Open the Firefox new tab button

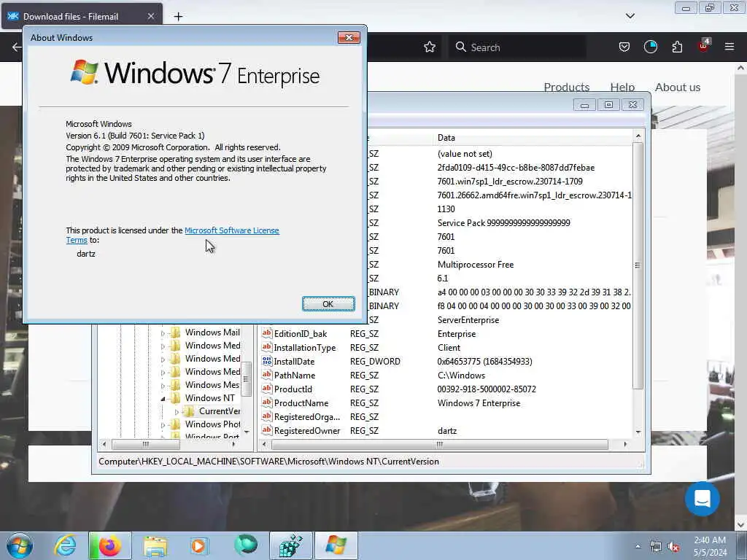(178, 17)
